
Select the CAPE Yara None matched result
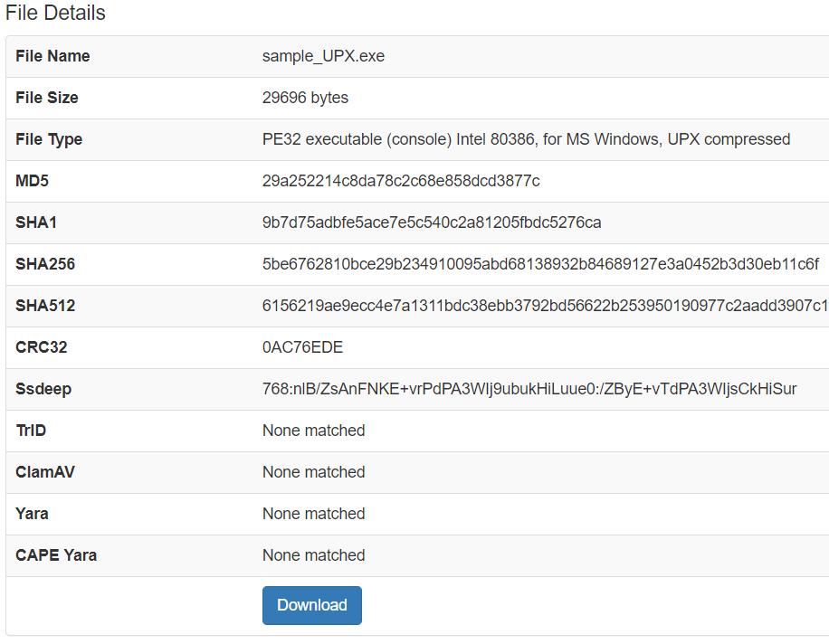313,555
